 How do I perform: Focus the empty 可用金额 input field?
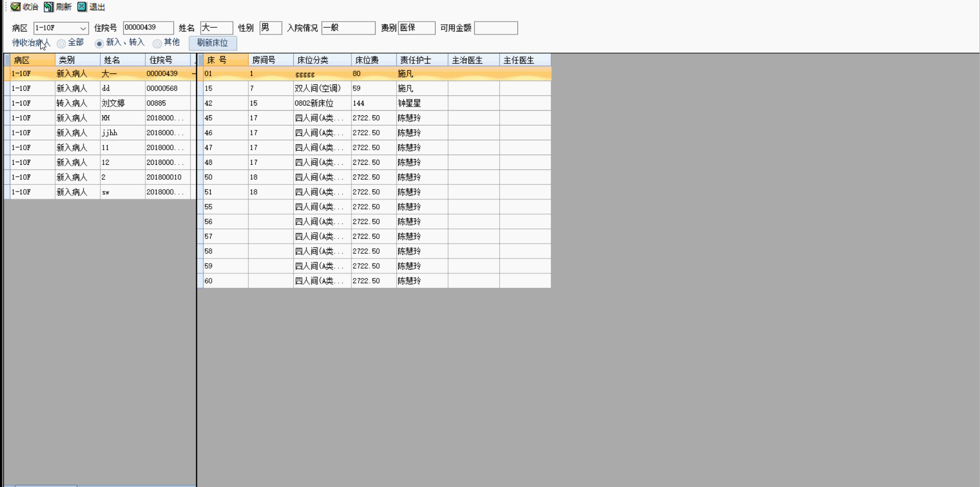click(496, 28)
